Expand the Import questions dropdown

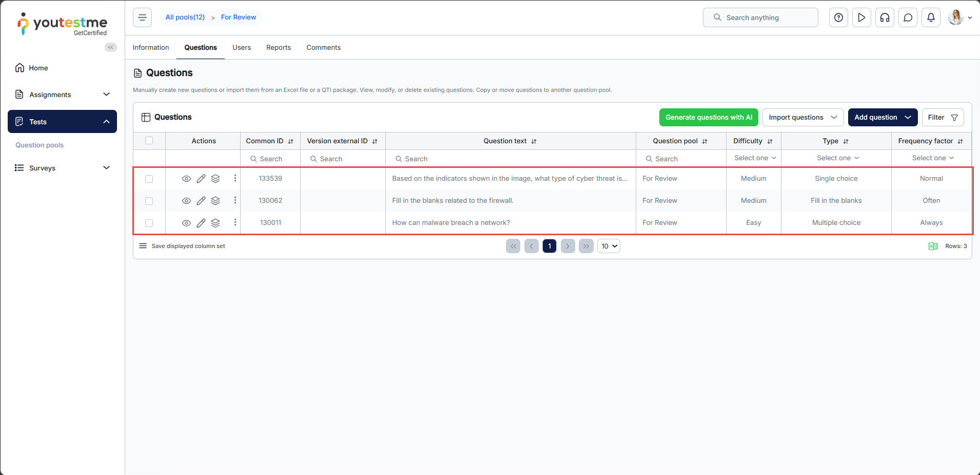(x=802, y=117)
